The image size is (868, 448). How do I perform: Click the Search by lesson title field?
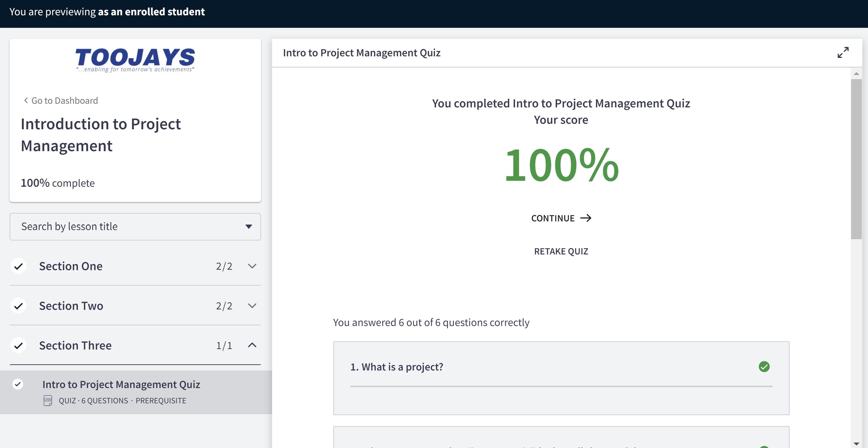click(135, 227)
